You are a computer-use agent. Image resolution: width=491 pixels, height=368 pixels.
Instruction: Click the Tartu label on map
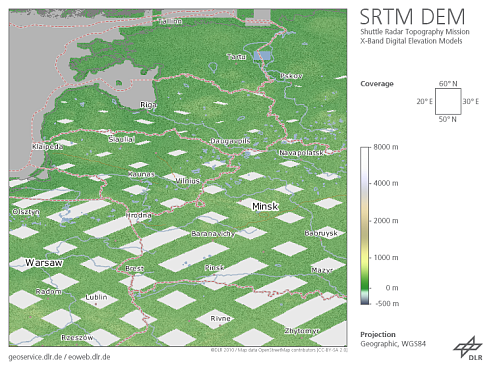(236, 57)
